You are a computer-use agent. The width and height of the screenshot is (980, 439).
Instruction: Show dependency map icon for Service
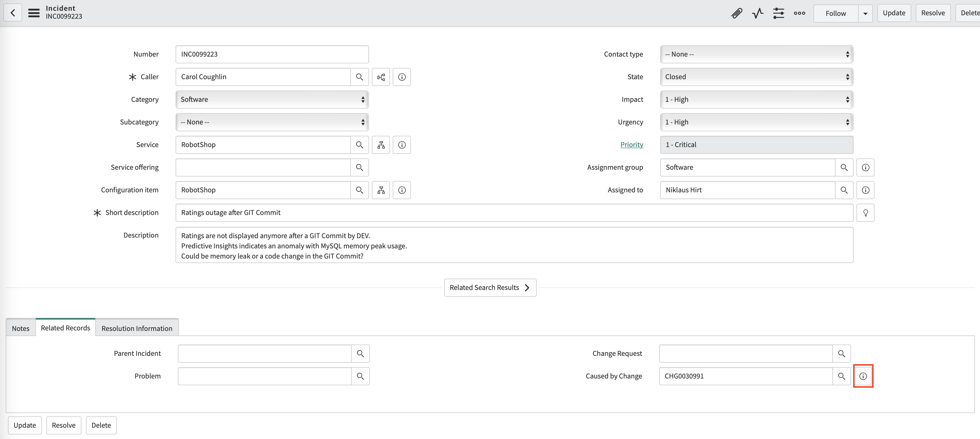tap(381, 145)
